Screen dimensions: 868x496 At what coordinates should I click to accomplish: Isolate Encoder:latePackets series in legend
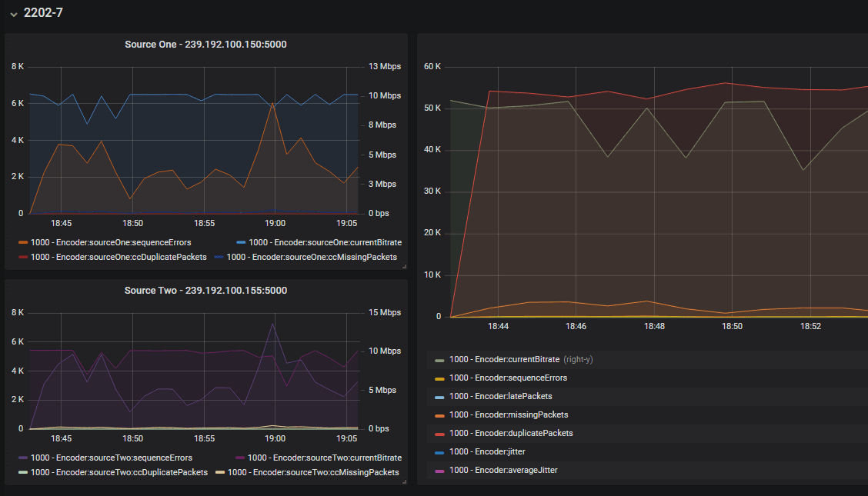(500, 397)
